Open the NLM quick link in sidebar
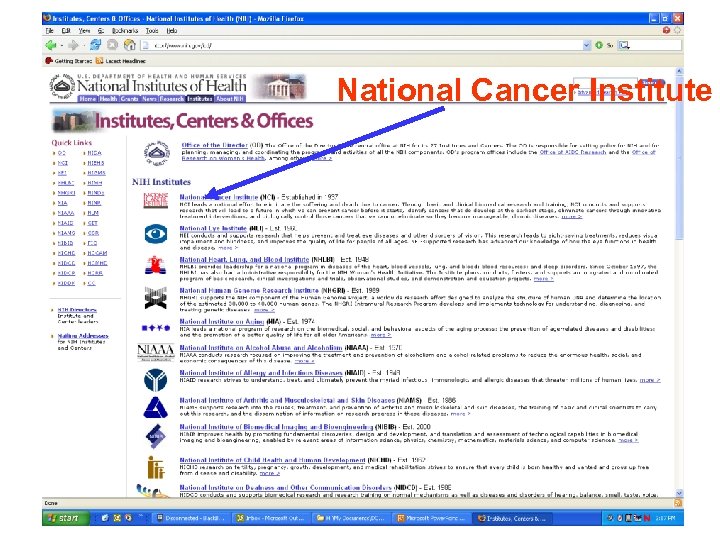Viewport: 720px width, 540px height. pyautogui.click(x=93, y=213)
